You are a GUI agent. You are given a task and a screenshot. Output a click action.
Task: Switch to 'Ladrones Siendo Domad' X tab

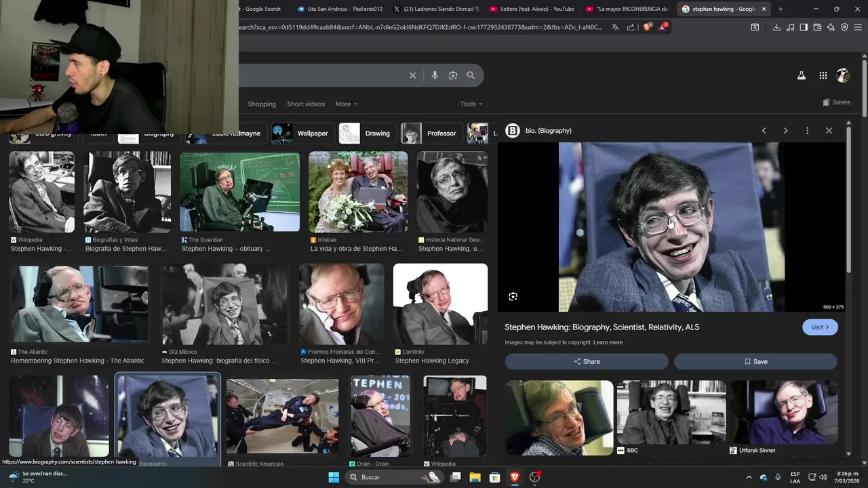tap(435, 9)
